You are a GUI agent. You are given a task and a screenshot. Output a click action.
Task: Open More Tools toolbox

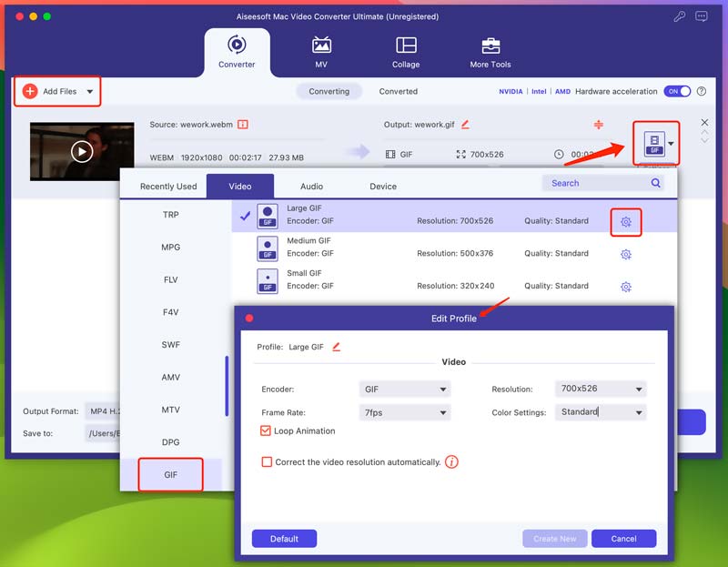coord(490,46)
